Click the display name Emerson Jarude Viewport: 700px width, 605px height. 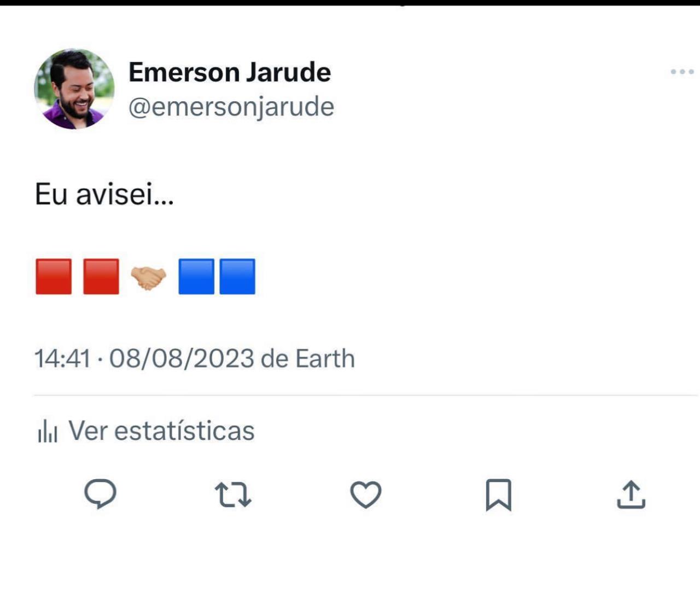point(230,72)
